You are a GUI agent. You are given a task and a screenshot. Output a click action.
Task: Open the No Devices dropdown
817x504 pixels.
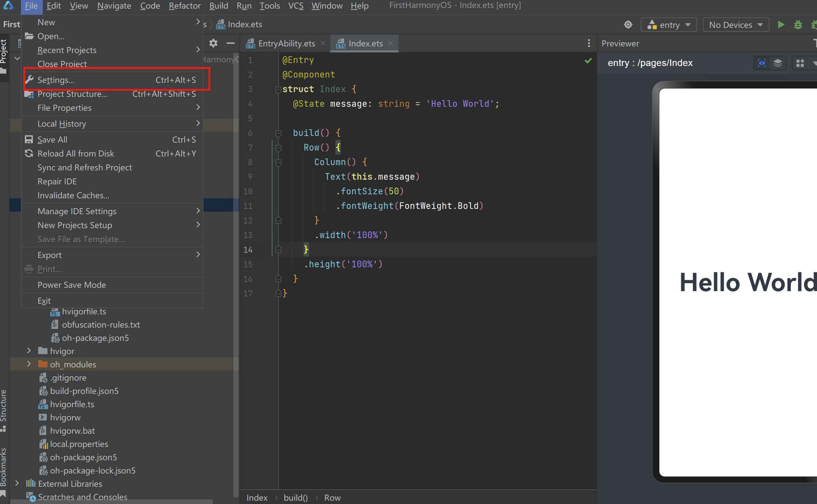tap(736, 25)
